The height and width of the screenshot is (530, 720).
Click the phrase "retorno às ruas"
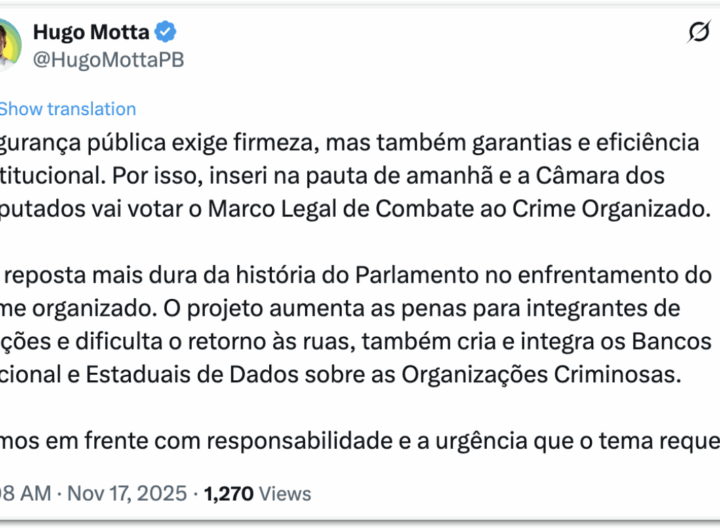pyautogui.click(x=242, y=341)
